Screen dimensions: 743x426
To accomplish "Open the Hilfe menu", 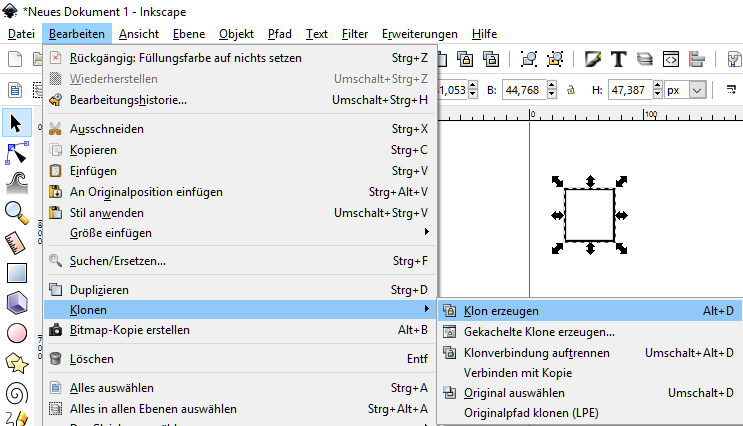I will click(x=484, y=34).
